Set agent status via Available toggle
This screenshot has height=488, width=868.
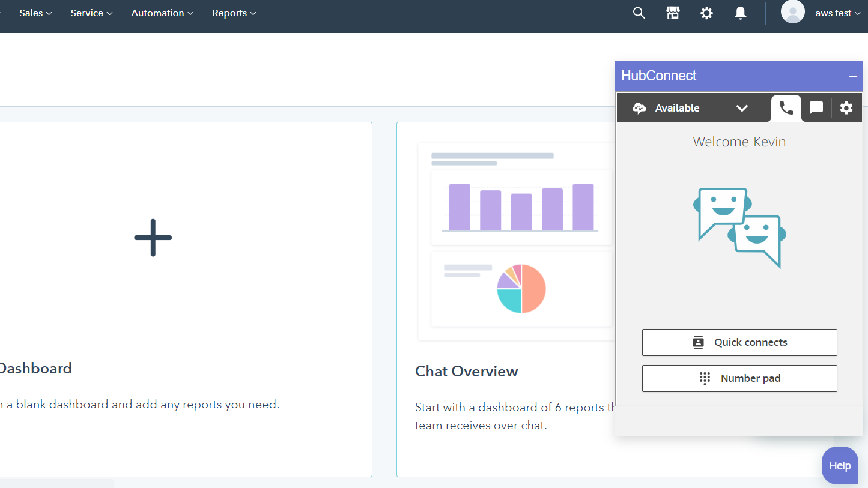677,108
